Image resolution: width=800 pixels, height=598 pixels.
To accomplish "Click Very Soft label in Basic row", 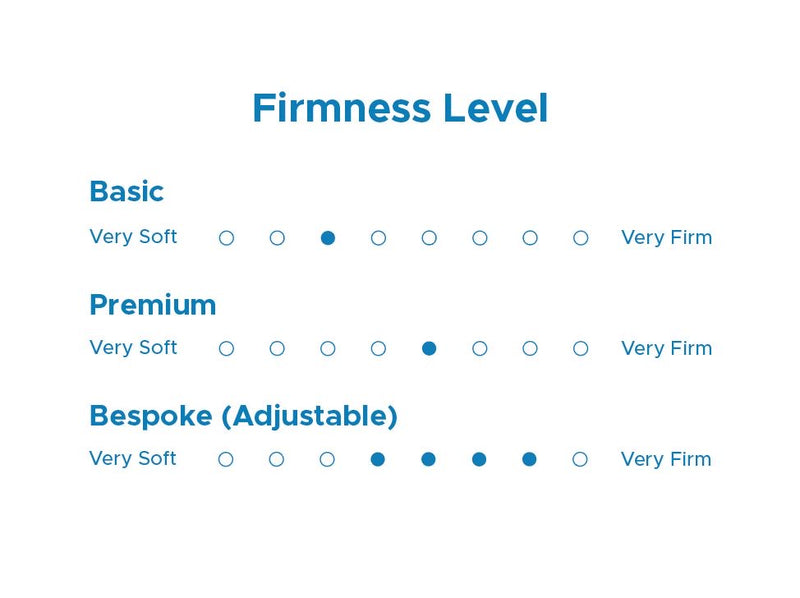I will click(x=133, y=237).
